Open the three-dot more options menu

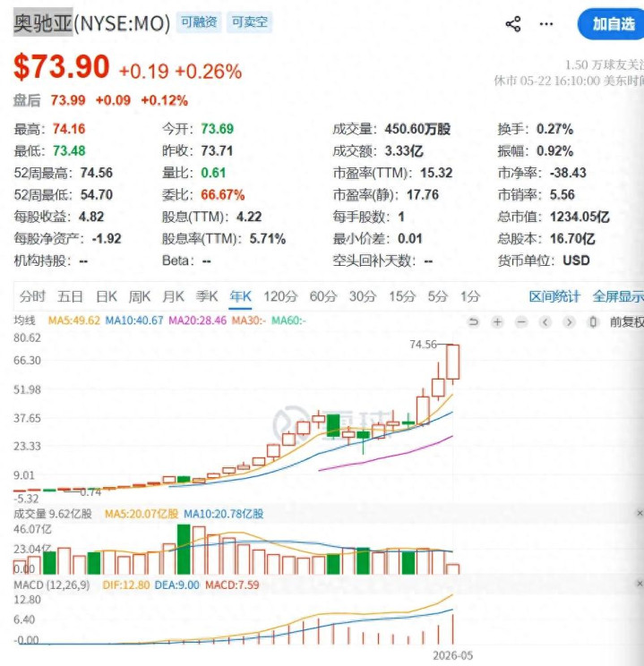pos(546,24)
